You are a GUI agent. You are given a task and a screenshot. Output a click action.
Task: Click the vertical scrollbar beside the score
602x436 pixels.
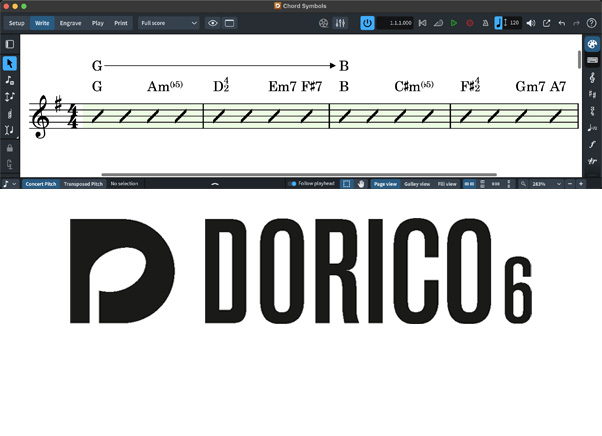point(579,59)
